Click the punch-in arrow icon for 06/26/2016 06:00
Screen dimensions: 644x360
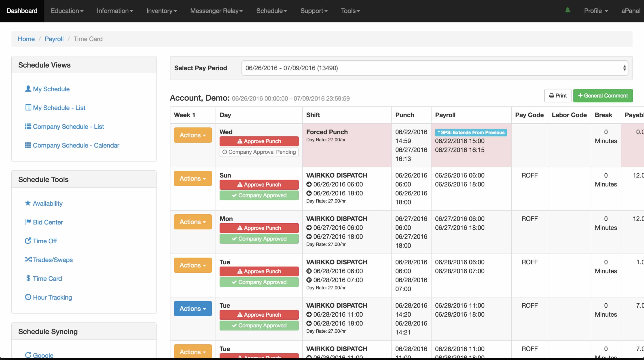(x=309, y=184)
